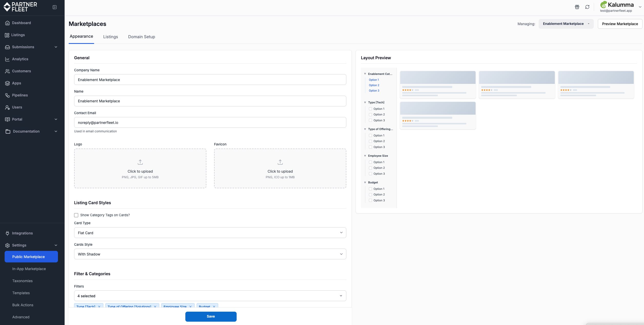Open Dashboard via its home icon
Screen dimensions: 644x325
click(7, 23)
